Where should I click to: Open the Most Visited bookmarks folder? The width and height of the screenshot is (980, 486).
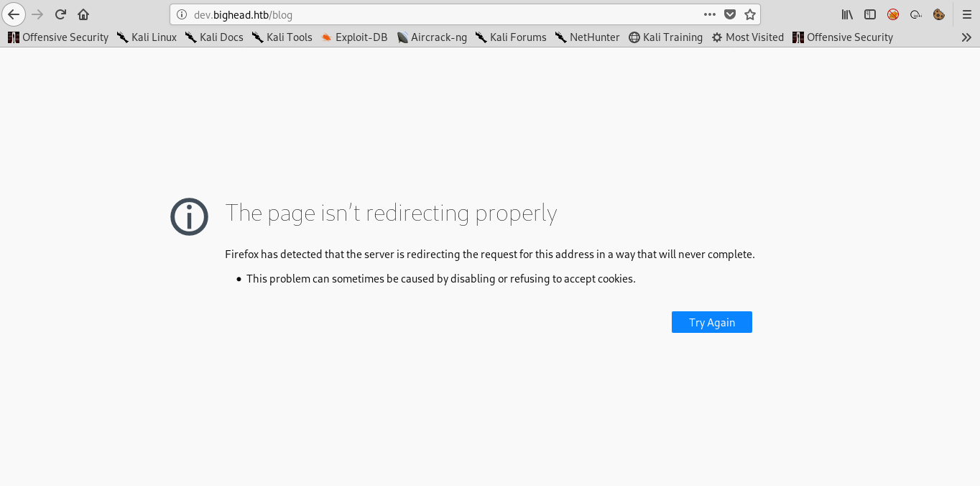coord(747,37)
